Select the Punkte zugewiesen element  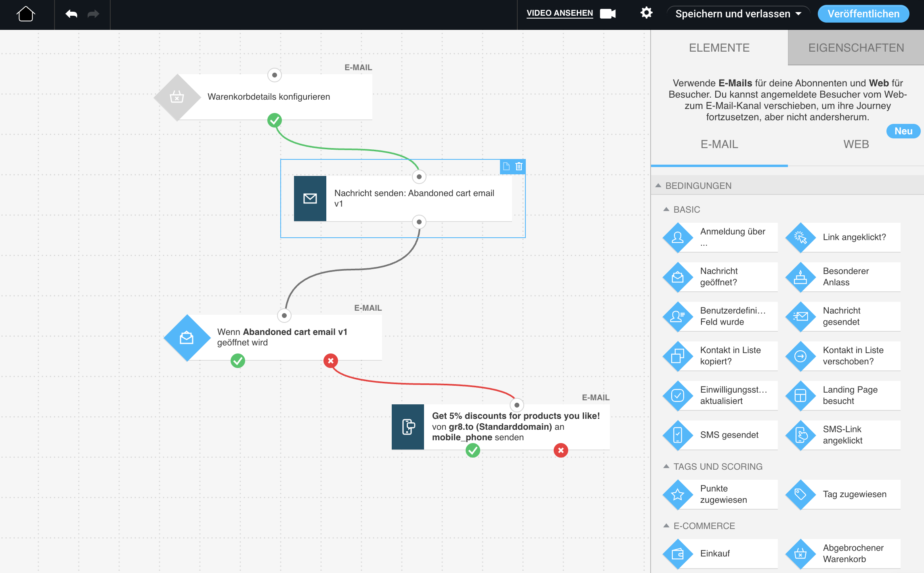[x=720, y=494]
